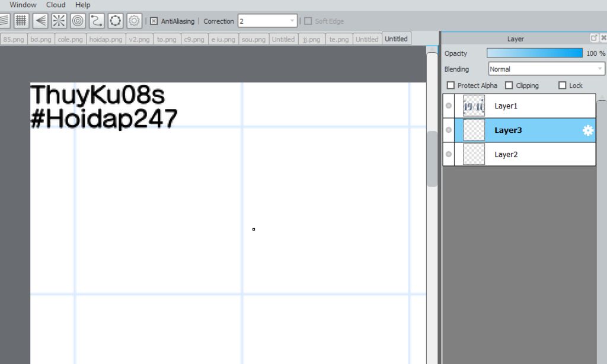The width and height of the screenshot is (607, 364).
Task: Switch to the to.png tab
Action: click(x=167, y=40)
